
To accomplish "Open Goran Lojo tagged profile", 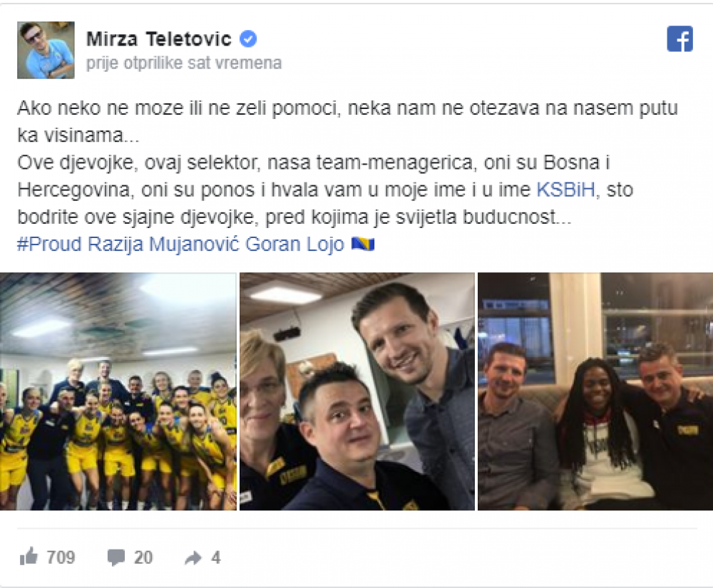I will [294, 244].
